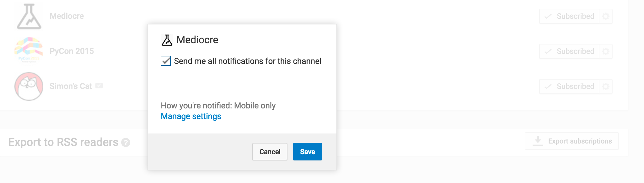Open the Mediocre channel avatar in list

[x=29, y=16]
